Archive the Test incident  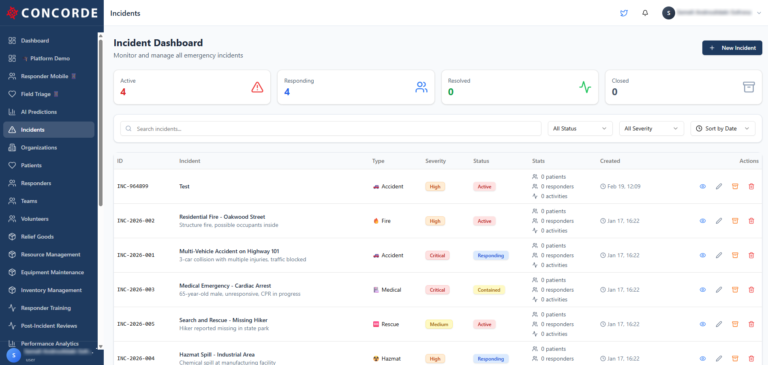(x=735, y=187)
